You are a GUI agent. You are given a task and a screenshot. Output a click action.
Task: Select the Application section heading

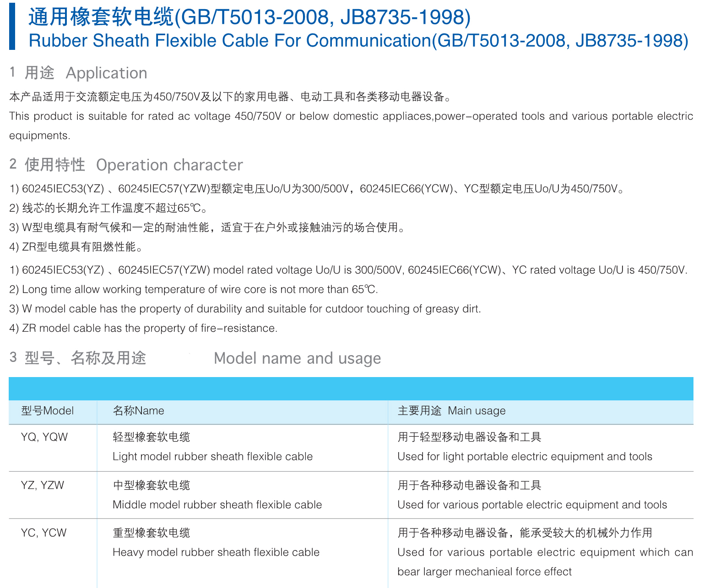pos(78,73)
